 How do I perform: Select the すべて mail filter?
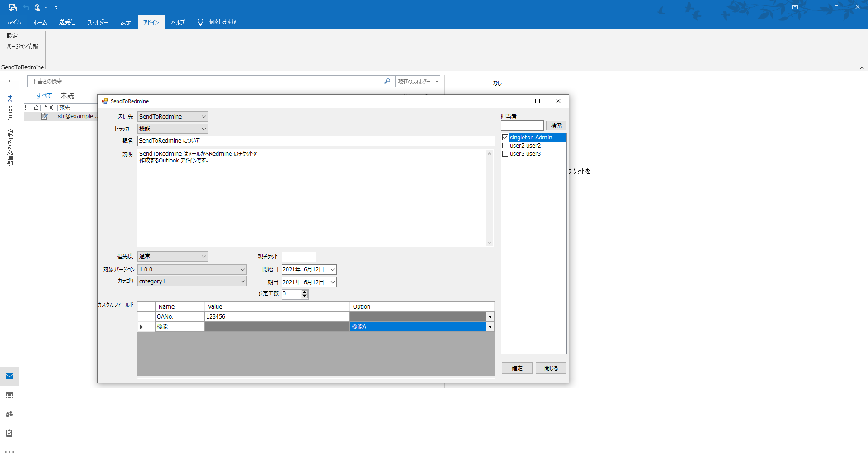point(44,95)
